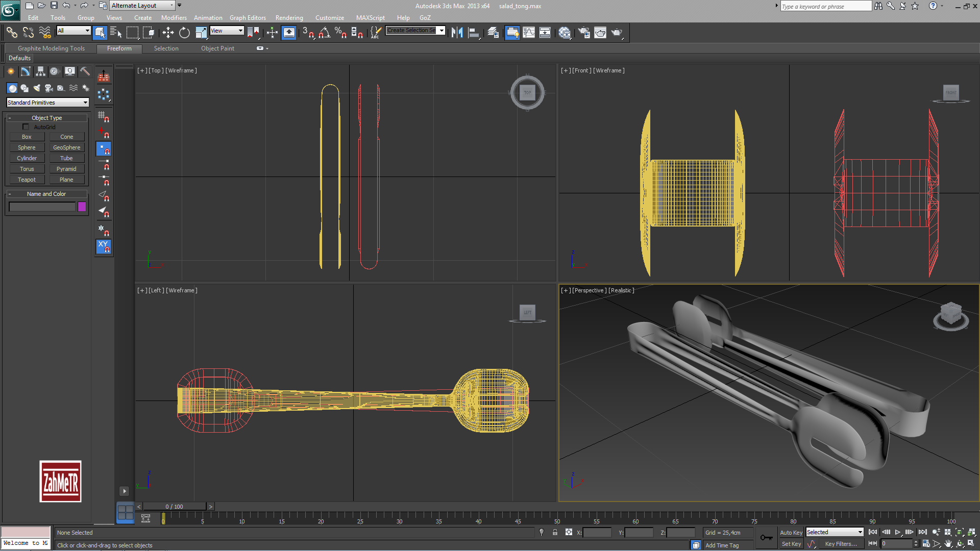Enable the AutoGrid checkbox
This screenshot has height=551, width=980.
click(26, 127)
